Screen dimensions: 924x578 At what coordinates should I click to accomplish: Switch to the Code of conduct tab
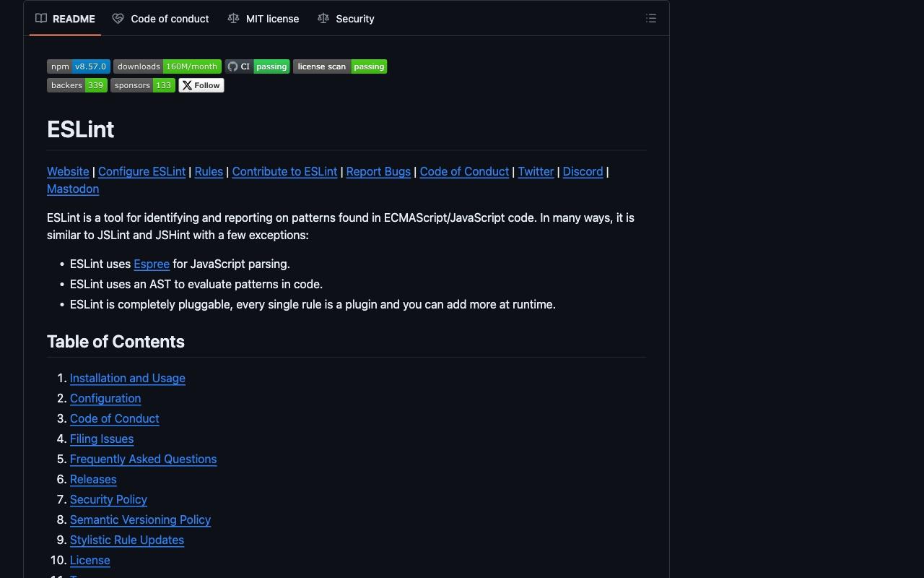click(160, 19)
